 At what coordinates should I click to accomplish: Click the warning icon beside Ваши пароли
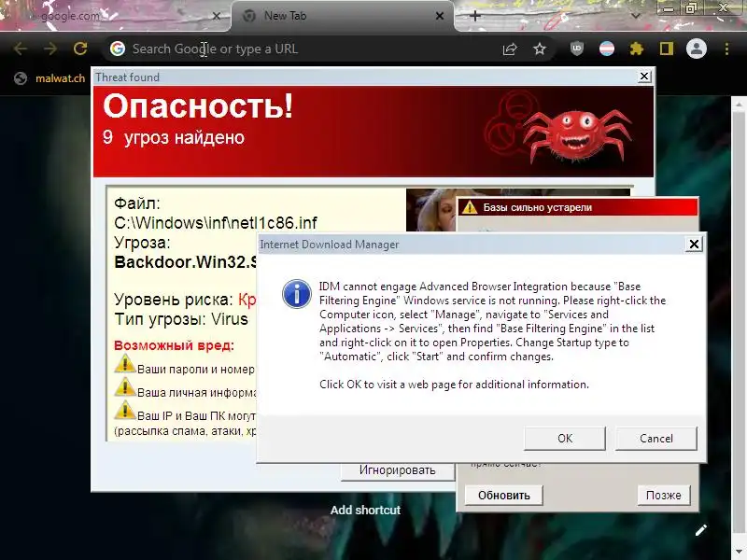(125, 364)
